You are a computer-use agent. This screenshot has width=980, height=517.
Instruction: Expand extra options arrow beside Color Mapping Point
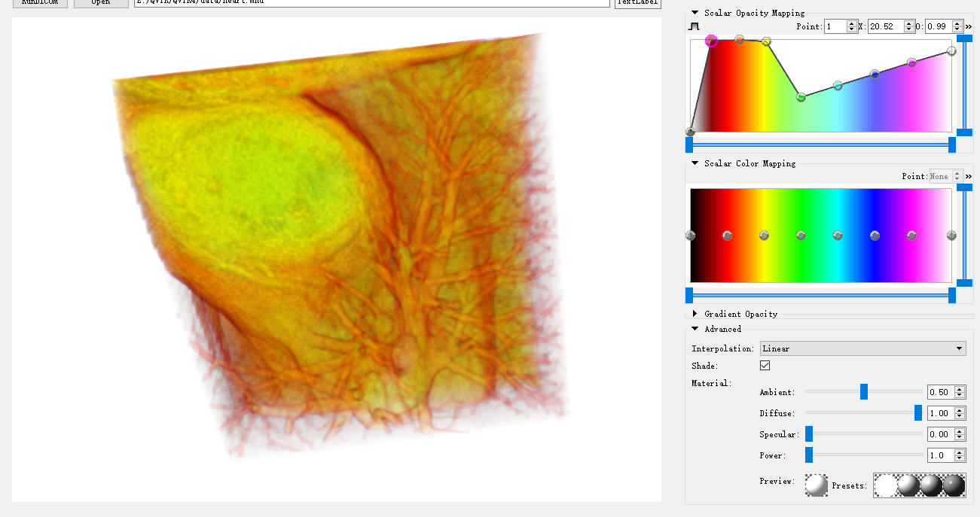(x=969, y=176)
